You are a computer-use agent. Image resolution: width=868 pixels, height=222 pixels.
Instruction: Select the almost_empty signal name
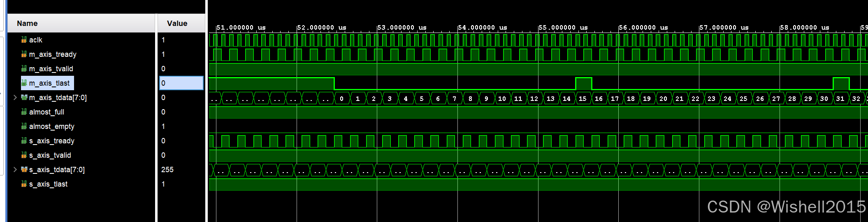pos(52,126)
